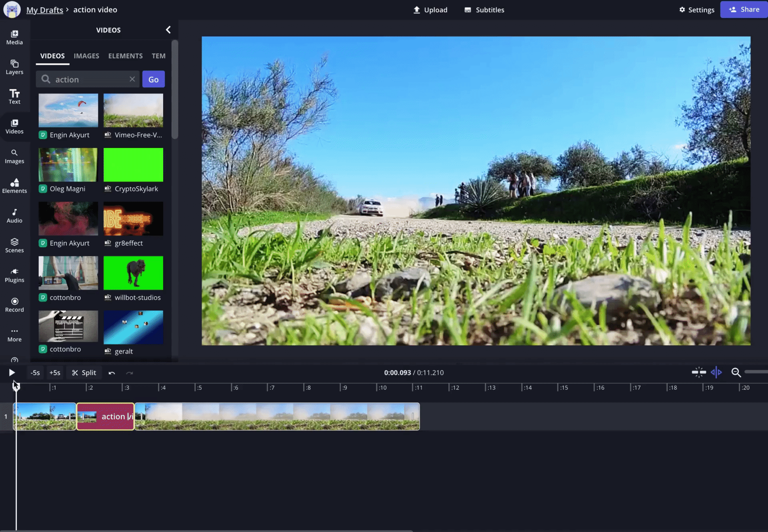This screenshot has width=768, height=532.
Task: Open the Media panel in sidebar
Action: pos(14,37)
